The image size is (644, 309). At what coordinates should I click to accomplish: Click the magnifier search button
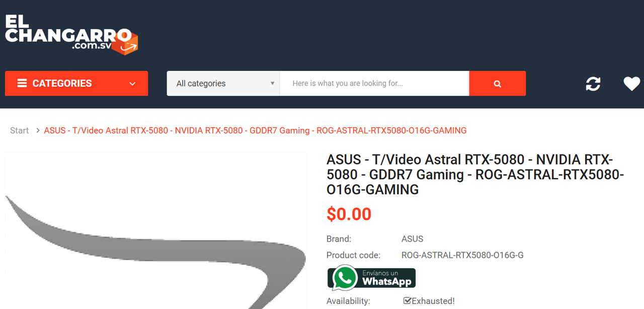click(498, 84)
